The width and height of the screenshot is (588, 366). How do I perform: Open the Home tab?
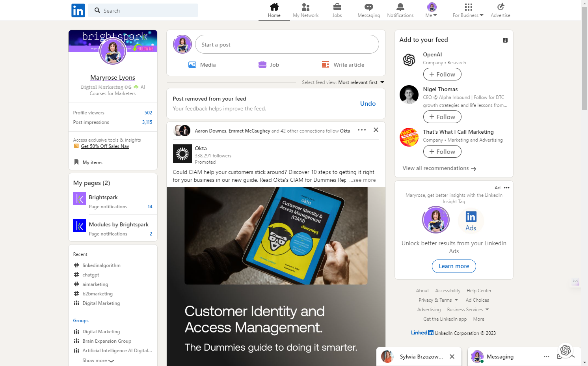click(274, 10)
